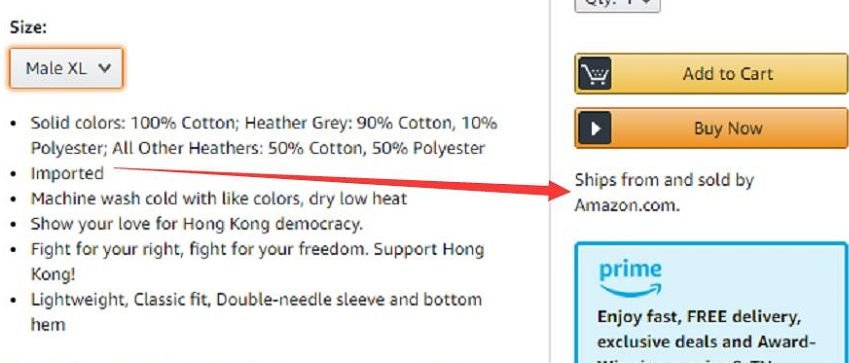
Task: Click the 'Show your love for Hong Kong democracy' line
Action: [197, 224]
